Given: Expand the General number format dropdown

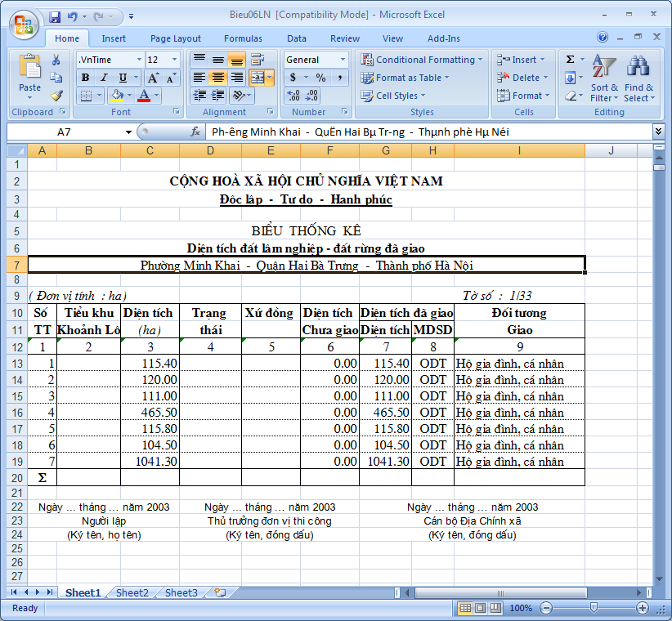Looking at the screenshot, I should [343, 60].
